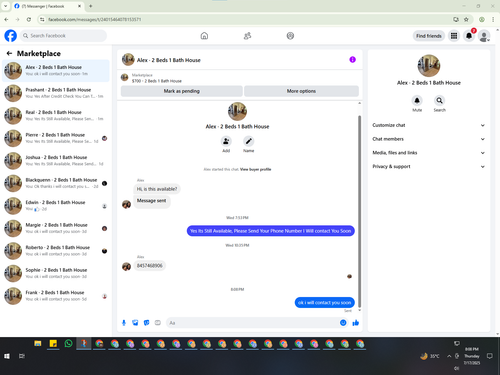
Task: Open Edwin - 2 Beds 1 Bath House chat
Action: [x=56, y=206]
